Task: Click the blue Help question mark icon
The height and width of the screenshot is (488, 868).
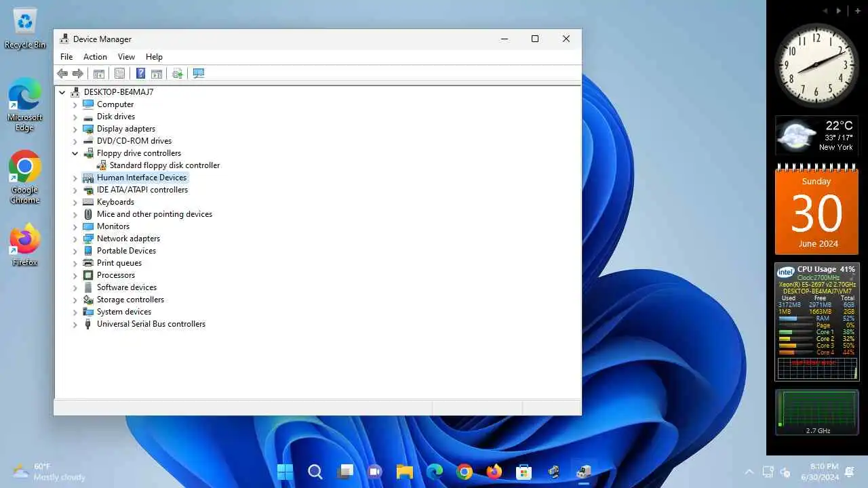Action: 140,73
